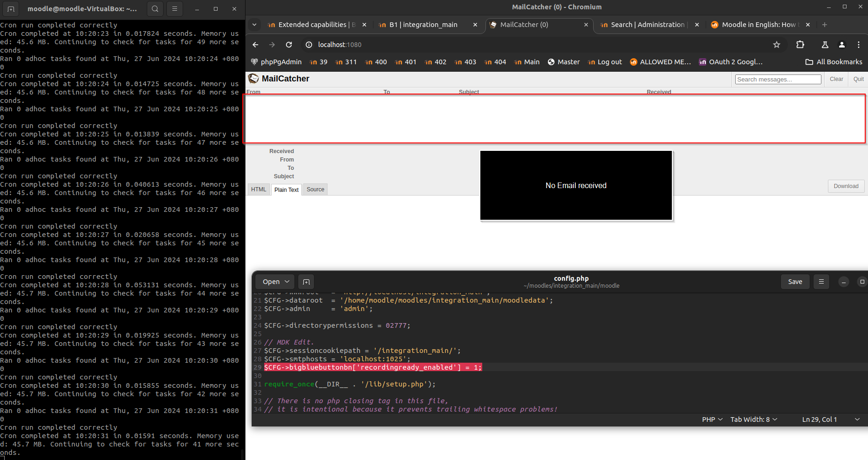Screen dimensions: 868x460
Task: Expand the gedit Open dropdown
Action: [275, 282]
